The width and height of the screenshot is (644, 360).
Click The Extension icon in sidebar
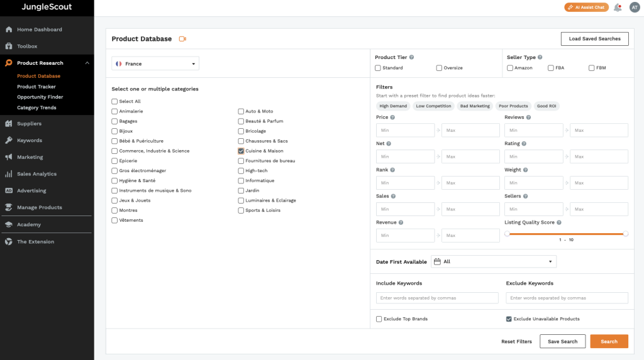9,242
